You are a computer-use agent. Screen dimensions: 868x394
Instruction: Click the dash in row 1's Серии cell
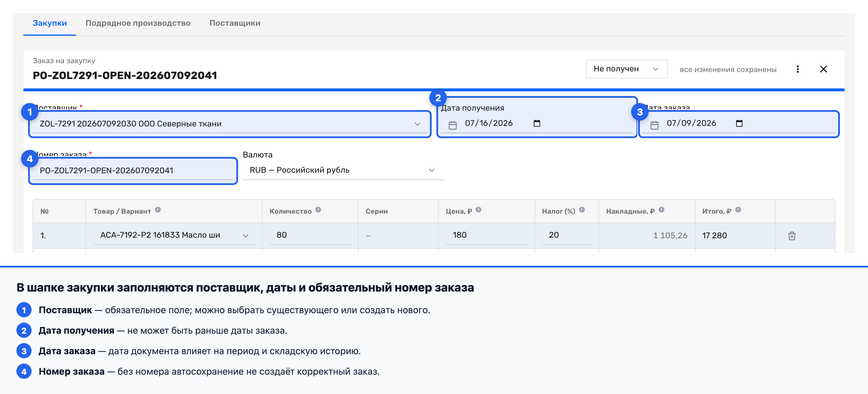point(368,236)
